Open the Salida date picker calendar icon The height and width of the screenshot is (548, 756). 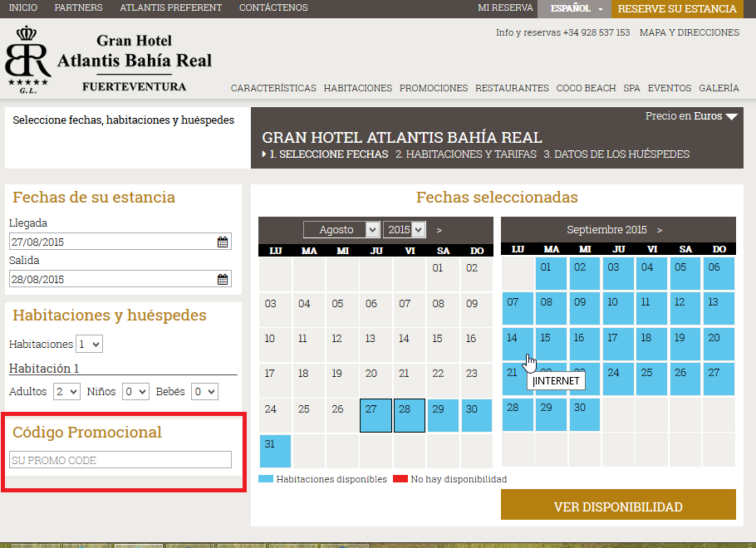pos(222,279)
